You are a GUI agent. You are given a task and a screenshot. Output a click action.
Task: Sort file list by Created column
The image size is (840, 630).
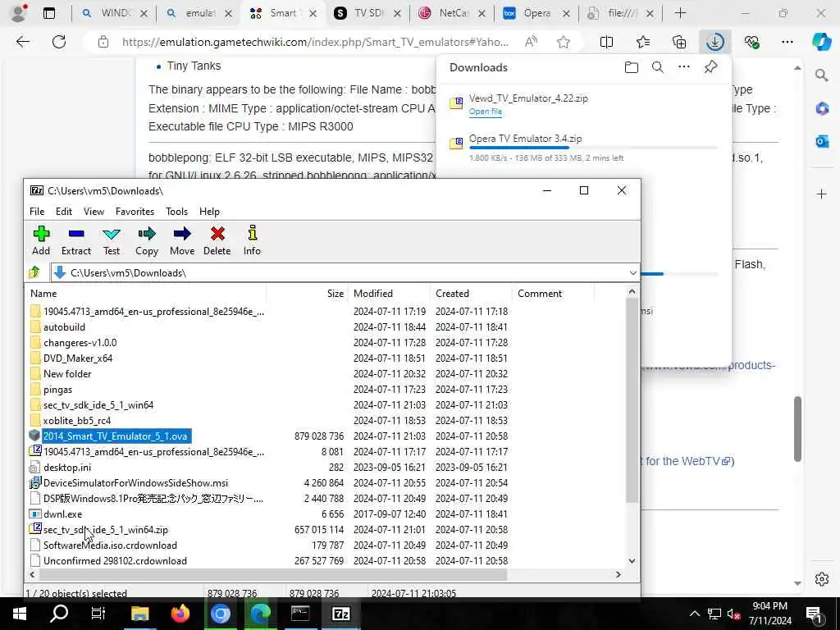[472, 294]
